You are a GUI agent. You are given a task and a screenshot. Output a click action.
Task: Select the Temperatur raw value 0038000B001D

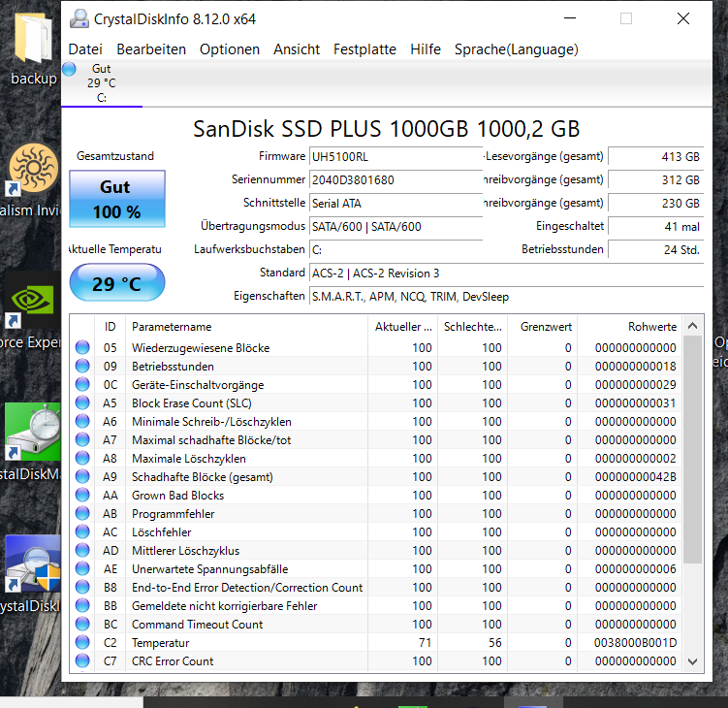[x=635, y=642]
